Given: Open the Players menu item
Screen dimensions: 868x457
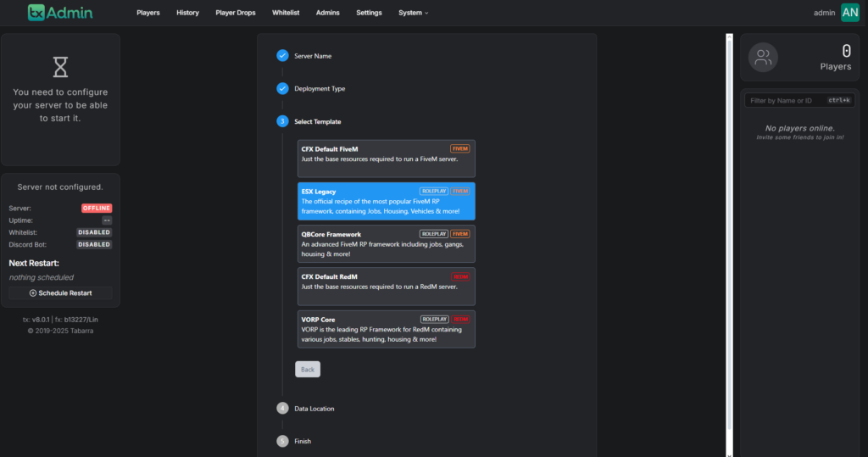Looking at the screenshot, I should click(147, 13).
